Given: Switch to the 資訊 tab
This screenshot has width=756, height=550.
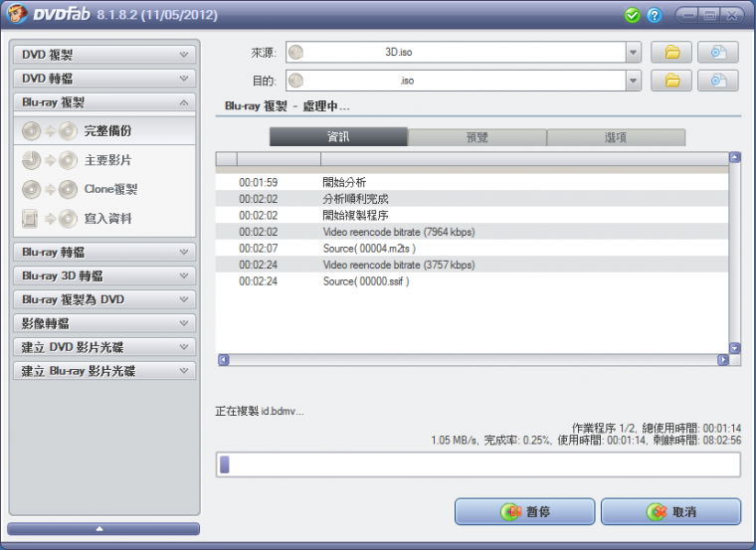Looking at the screenshot, I should tap(338, 137).
